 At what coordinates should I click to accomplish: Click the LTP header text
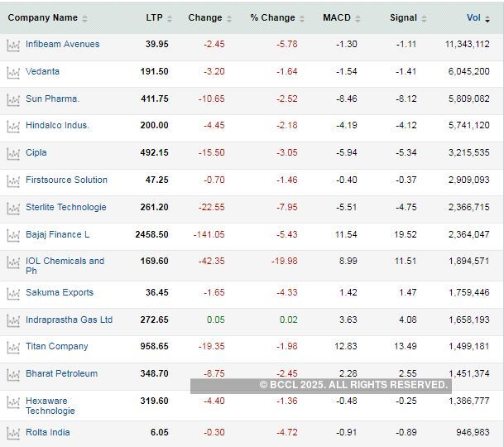click(x=154, y=17)
